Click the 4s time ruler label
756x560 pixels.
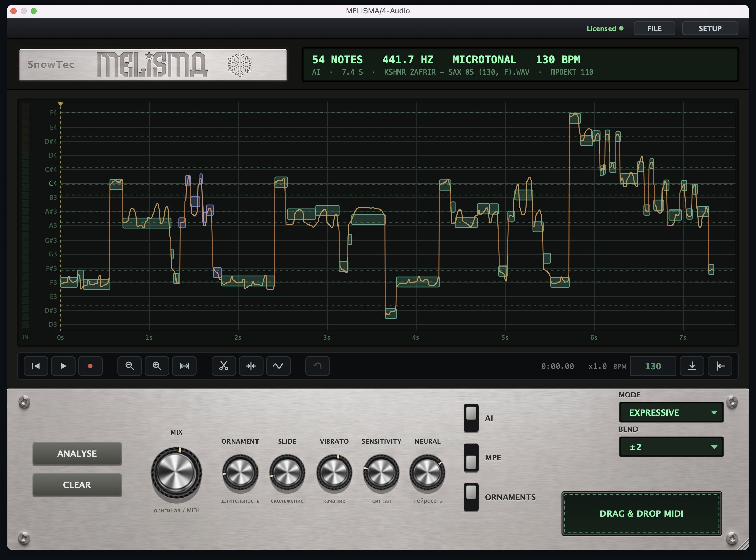click(415, 338)
